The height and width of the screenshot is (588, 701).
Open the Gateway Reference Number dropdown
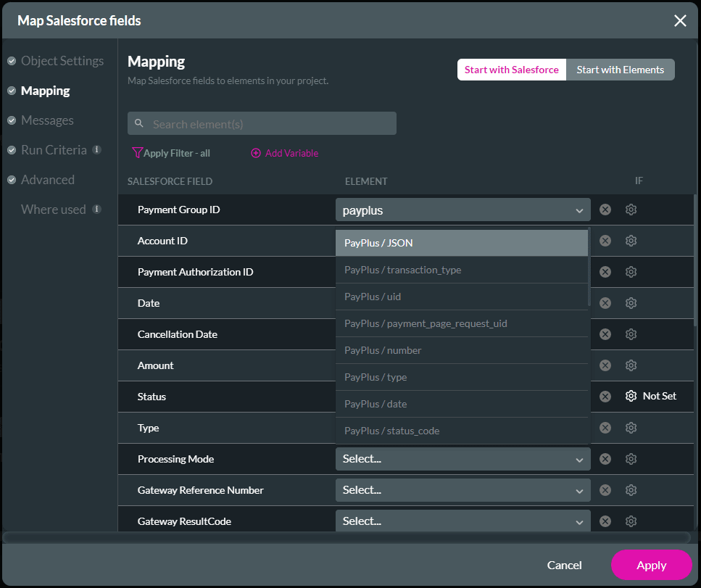tap(463, 490)
